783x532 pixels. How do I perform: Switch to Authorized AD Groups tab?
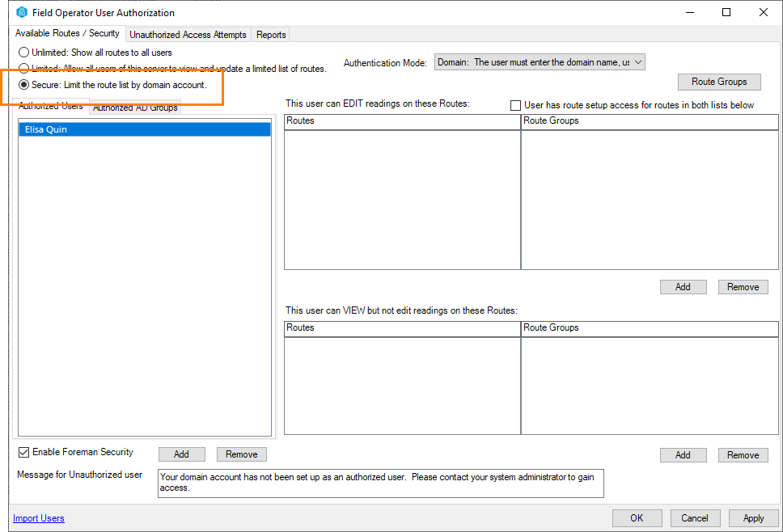tap(135, 108)
